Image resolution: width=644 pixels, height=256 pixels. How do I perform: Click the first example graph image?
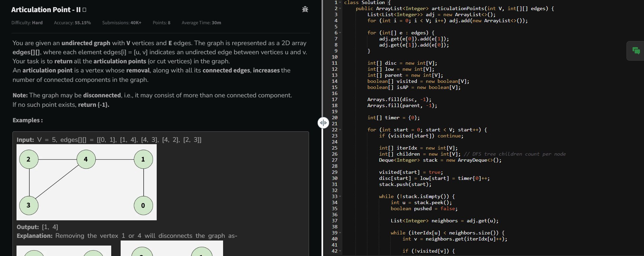click(x=87, y=182)
